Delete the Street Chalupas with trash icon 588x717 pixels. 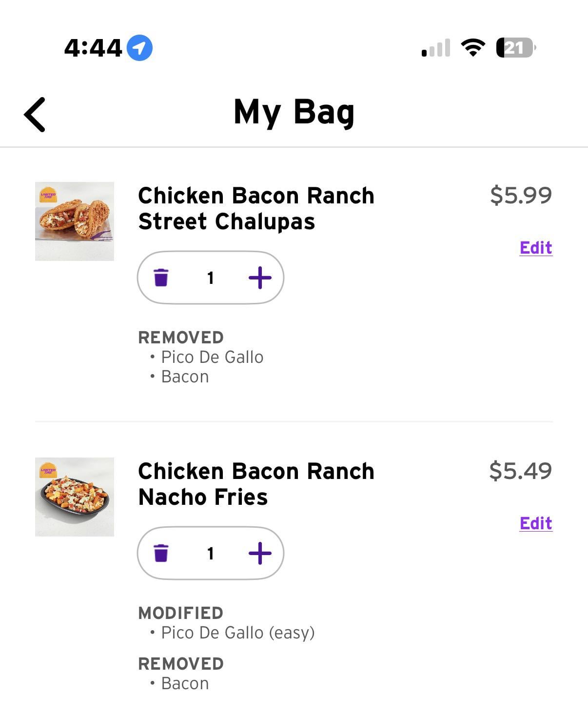click(161, 278)
